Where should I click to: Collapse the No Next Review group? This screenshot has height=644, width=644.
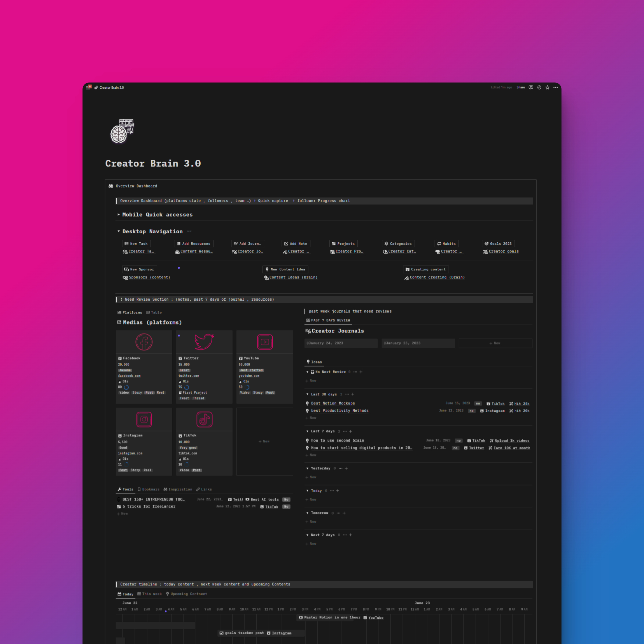click(x=307, y=372)
